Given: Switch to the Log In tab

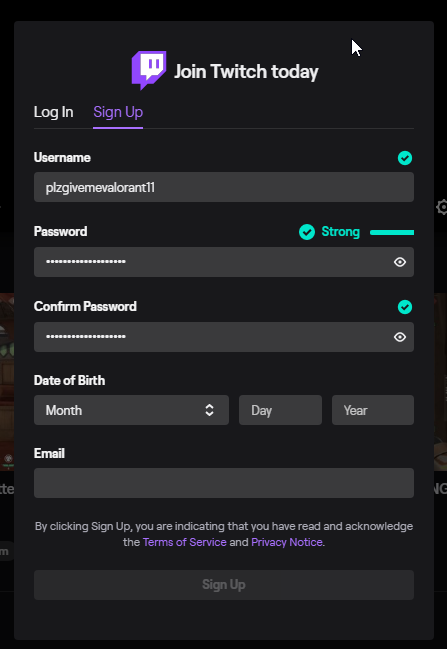Looking at the screenshot, I should pos(53,112).
